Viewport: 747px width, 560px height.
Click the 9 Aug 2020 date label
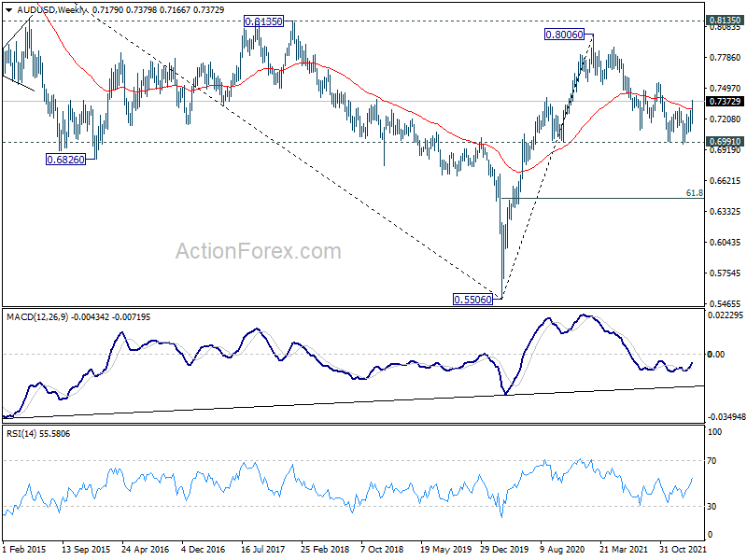point(562,549)
